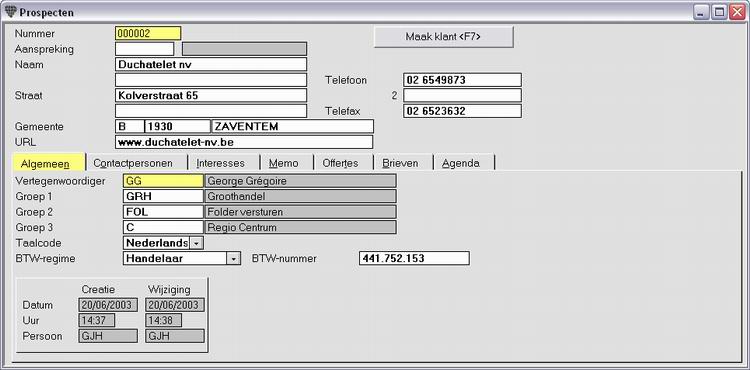The width and height of the screenshot is (750, 370).
Task: Click the BTW-nummer field 441.752.153
Action: (414, 258)
